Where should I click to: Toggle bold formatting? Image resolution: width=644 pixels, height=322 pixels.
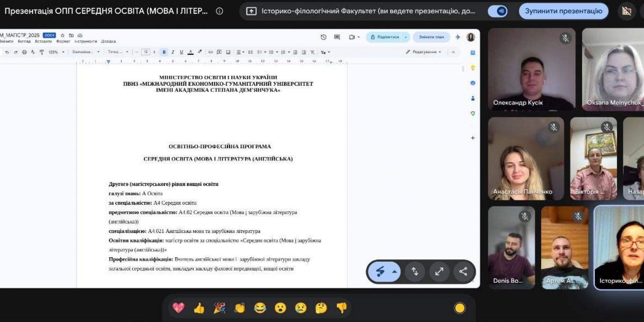[164, 52]
